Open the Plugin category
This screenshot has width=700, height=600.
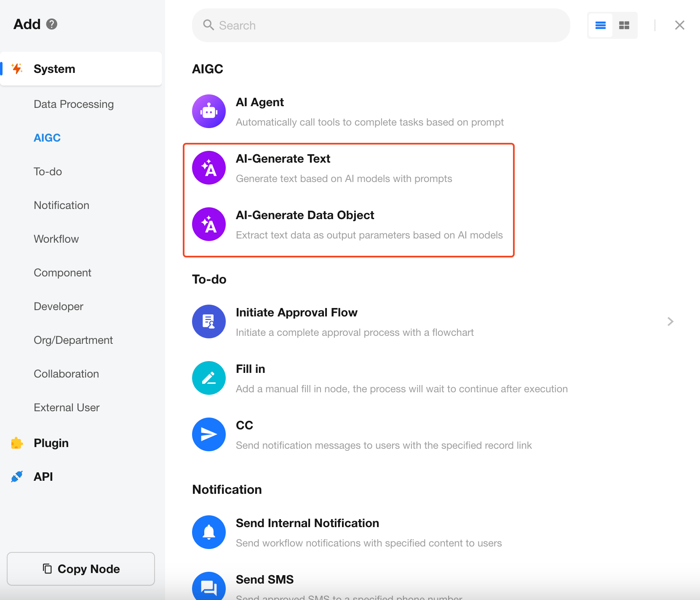click(51, 443)
